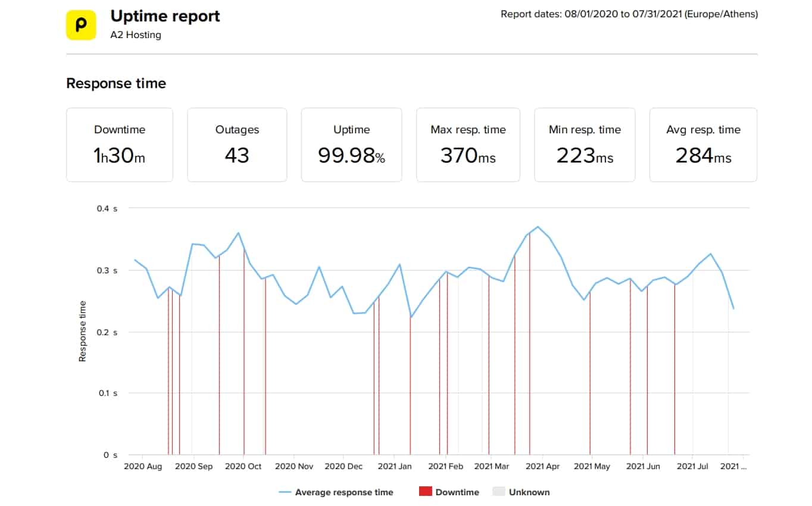The image size is (812, 506).
Task: Click the 'Uptime report' heading
Action: tap(165, 16)
